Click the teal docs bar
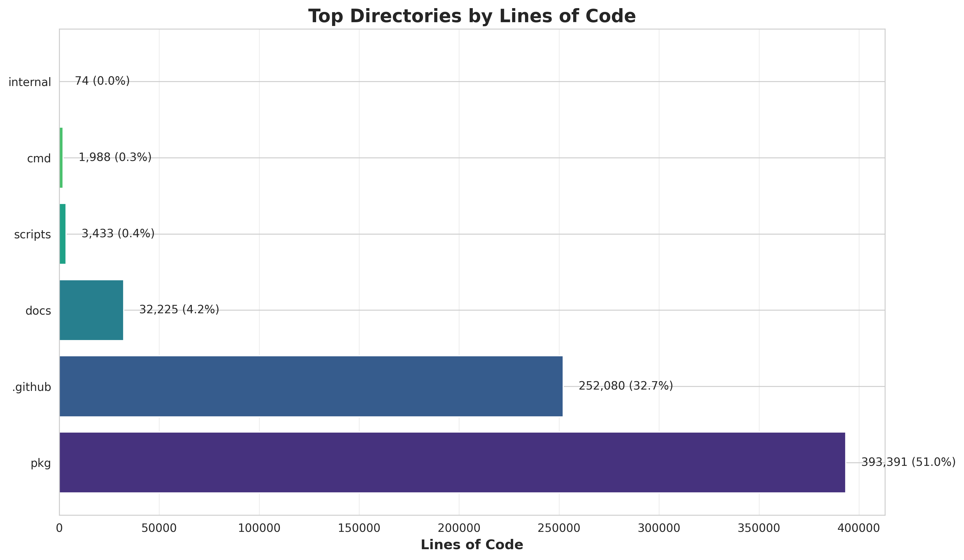This screenshot has width=964, height=560. point(91,310)
